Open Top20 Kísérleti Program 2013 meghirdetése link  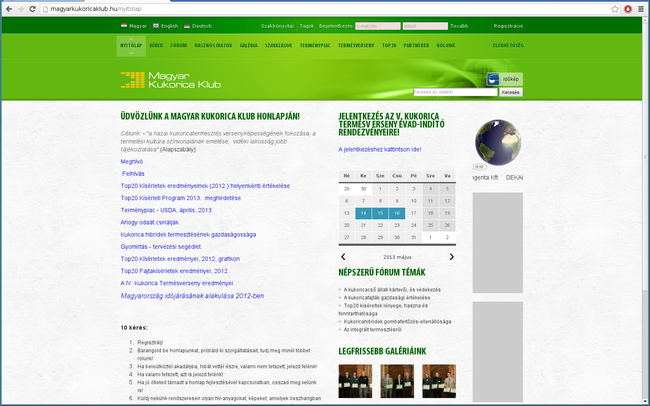[x=181, y=198]
